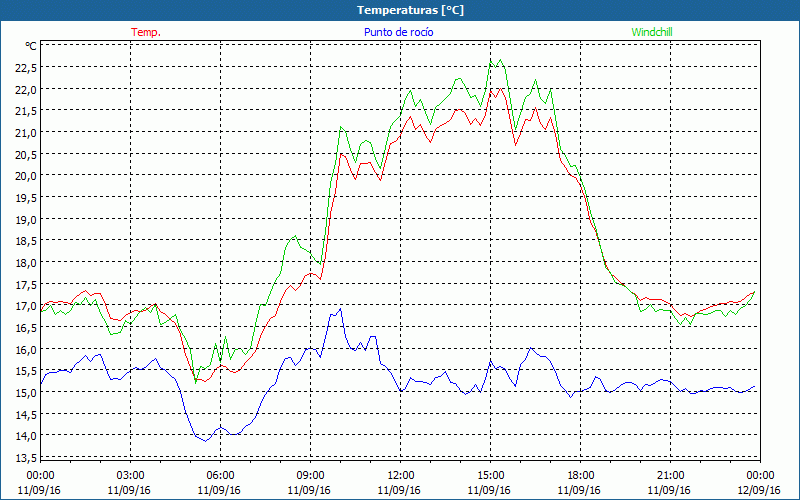
Task: Click the 21,5 y-axis value
Action: (26, 111)
